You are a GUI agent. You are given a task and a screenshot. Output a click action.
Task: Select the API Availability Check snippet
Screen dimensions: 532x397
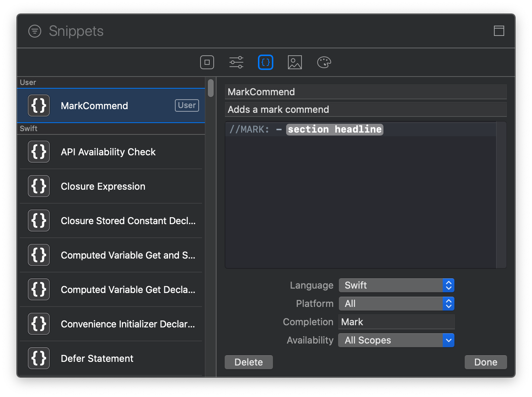click(108, 152)
